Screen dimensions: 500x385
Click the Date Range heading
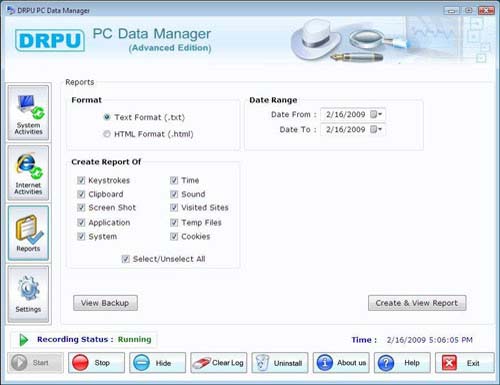(273, 100)
